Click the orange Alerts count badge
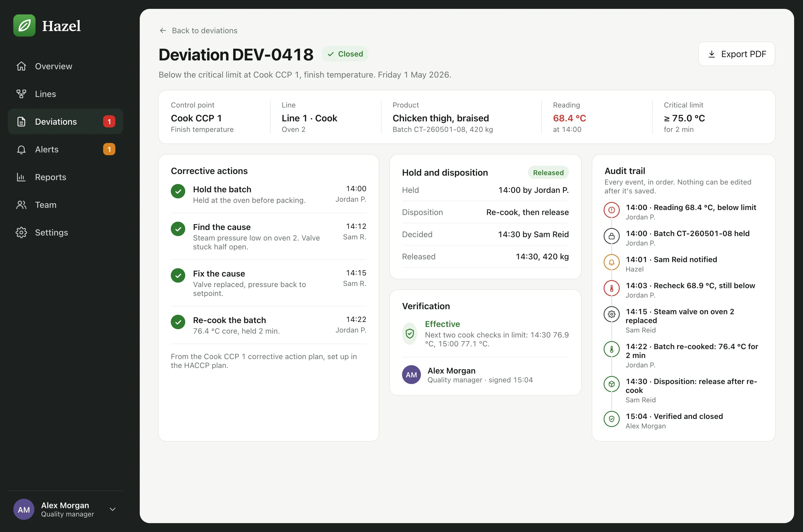 109,149
